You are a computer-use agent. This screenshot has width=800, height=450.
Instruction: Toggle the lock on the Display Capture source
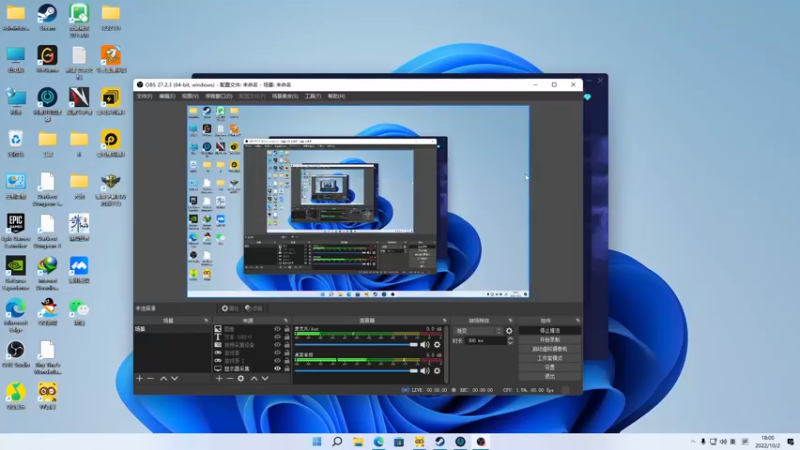(x=287, y=368)
